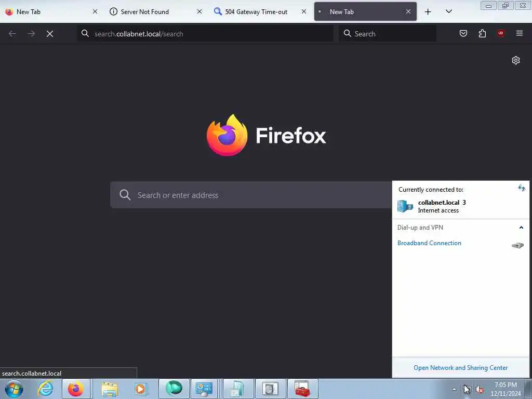Screen dimensions: 532x399
Task: Open Windows Explorer folder taskbar icon
Action: [110, 389]
